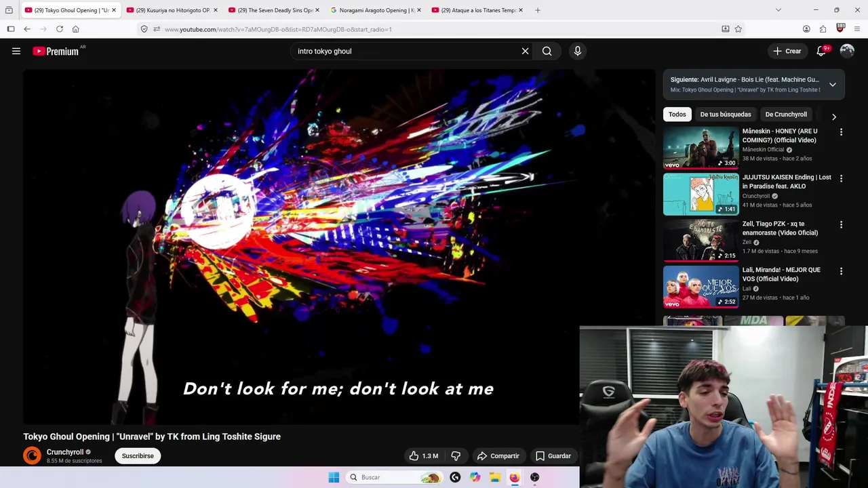Click the magnifying glass search button
The image size is (868, 488).
coord(547,51)
